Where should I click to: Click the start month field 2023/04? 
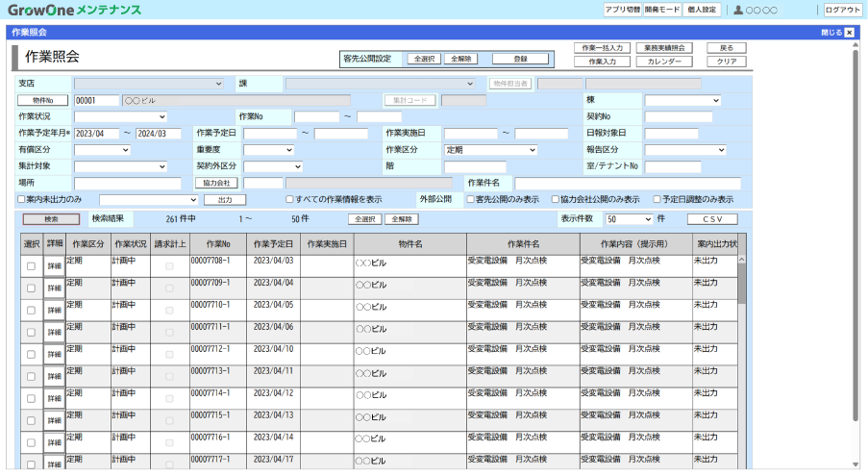tap(97, 134)
